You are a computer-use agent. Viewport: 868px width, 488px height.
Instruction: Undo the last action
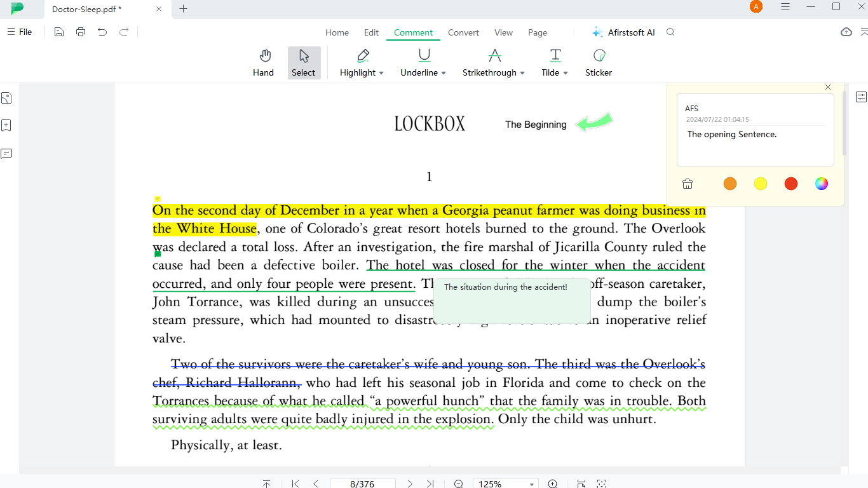[x=102, y=32]
